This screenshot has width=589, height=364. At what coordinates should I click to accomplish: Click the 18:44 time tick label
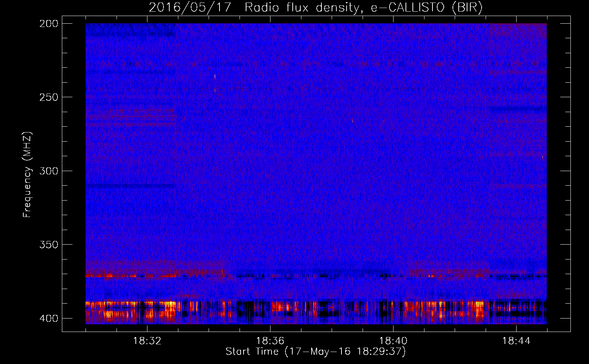(x=516, y=341)
